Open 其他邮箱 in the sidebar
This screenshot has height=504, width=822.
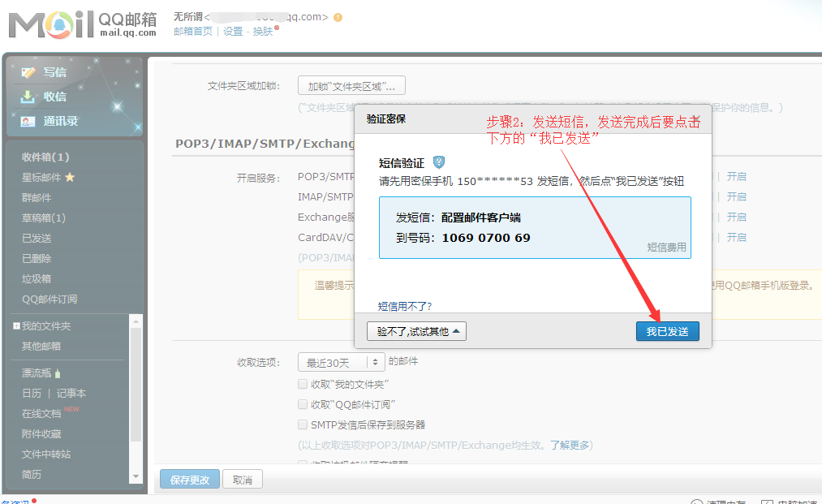(41, 346)
